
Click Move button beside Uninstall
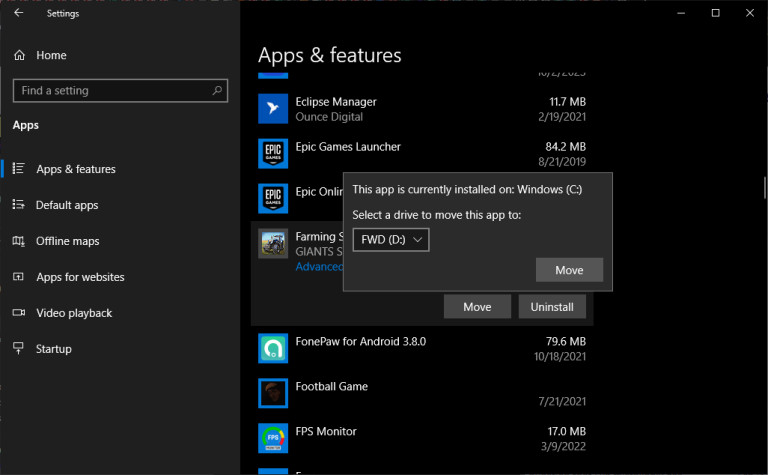point(477,307)
